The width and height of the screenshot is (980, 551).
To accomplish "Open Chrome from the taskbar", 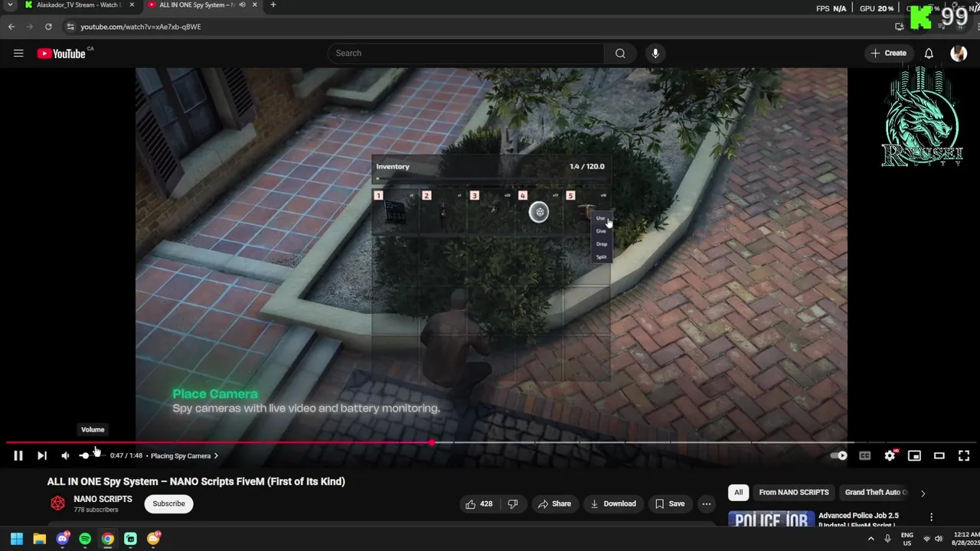I will (x=108, y=539).
